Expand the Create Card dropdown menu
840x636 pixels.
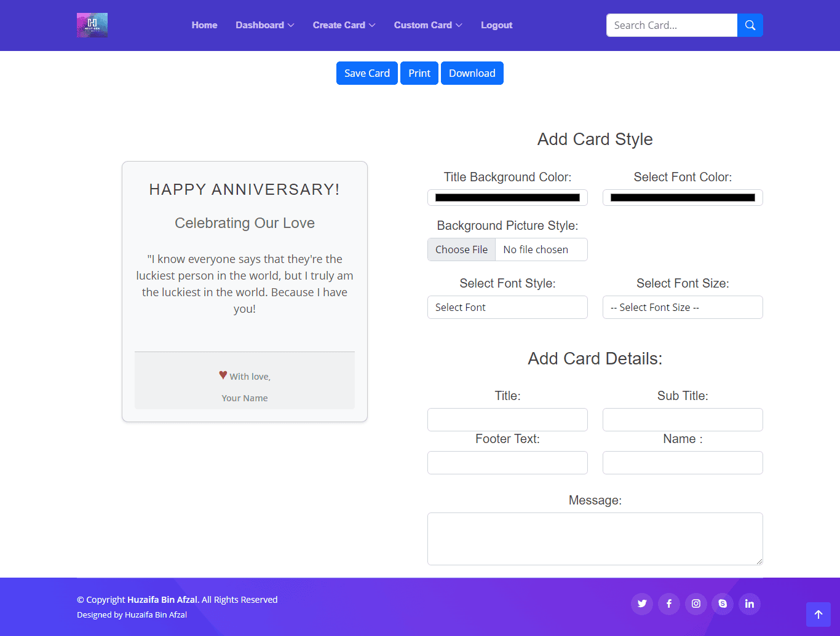[344, 25]
